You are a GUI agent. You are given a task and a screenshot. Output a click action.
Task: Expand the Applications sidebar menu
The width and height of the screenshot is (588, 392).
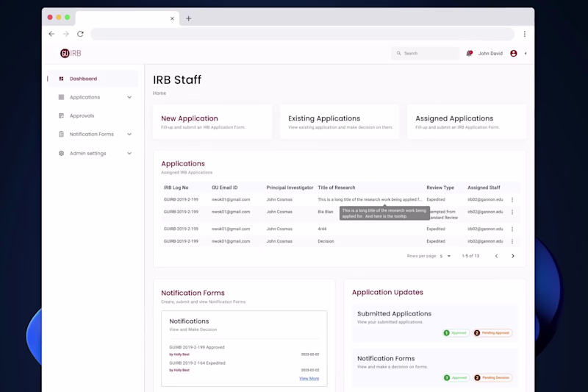coord(129,97)
